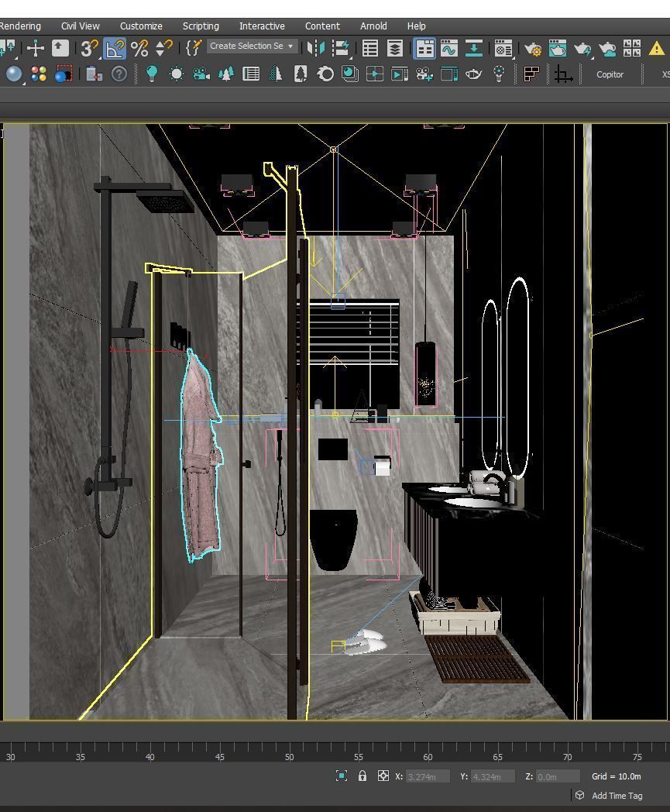
Task: Click the outlined teapot icon
Action: [x=474, y=74]
